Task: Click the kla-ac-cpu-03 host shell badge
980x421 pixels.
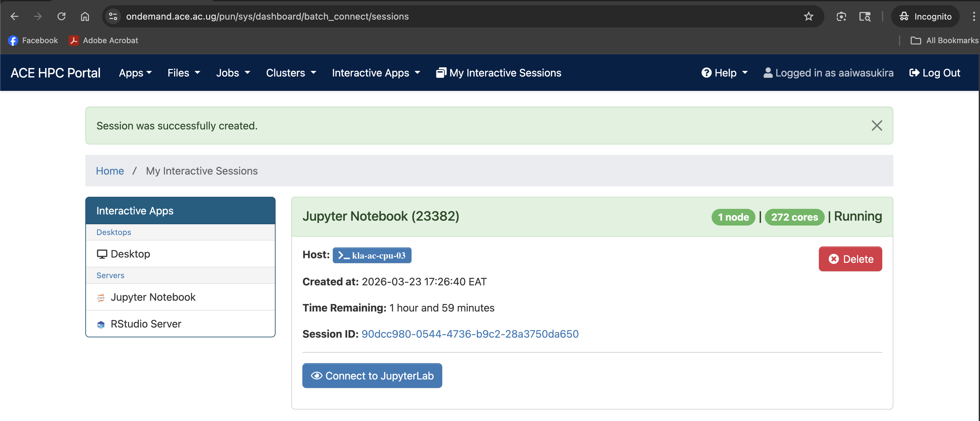Action: tap(372, 255)
